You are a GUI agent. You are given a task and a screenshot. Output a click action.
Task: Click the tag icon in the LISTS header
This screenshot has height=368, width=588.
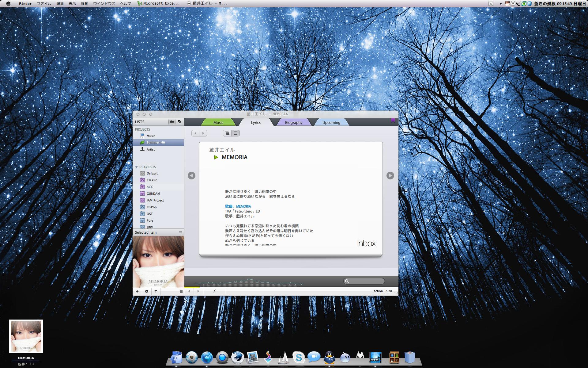point(180,122)
